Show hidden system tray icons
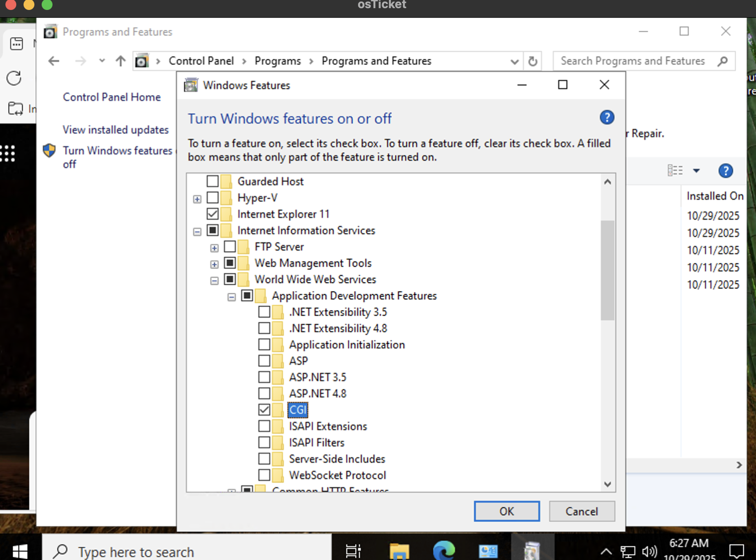This screenshot has width=756, height=560. (606, 551)
